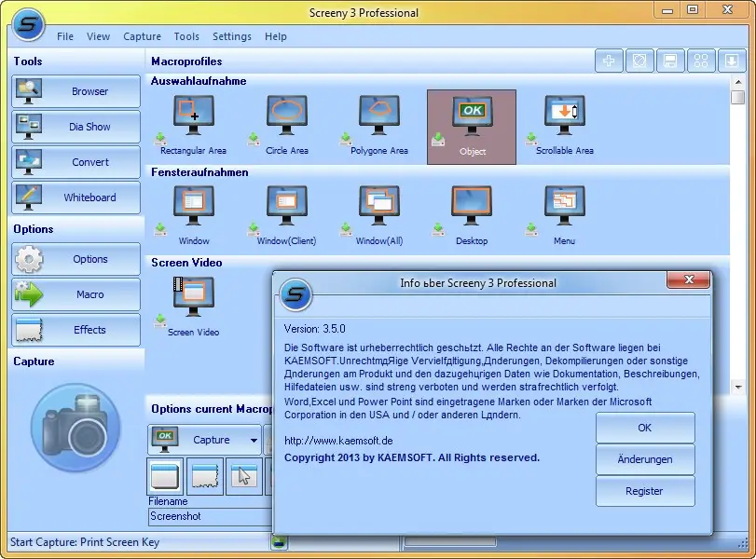Click the Filename input field with Screenshot

click(x=211, y=516)
